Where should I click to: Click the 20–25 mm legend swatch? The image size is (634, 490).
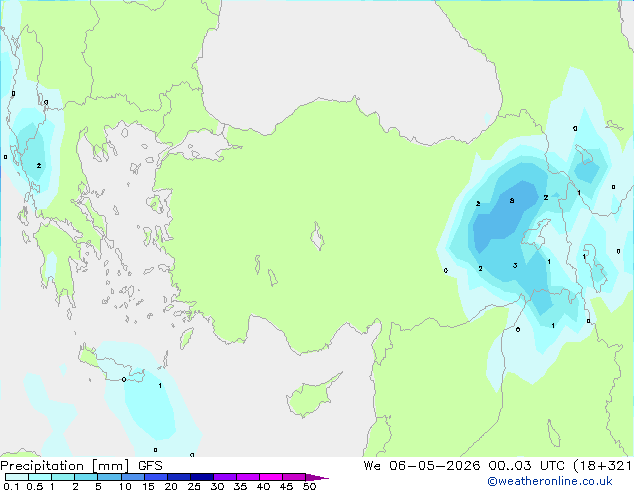178,477
